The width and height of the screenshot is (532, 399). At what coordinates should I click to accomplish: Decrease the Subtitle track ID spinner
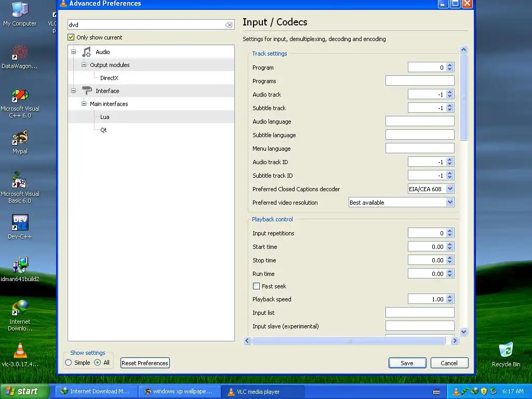(450, 178)
